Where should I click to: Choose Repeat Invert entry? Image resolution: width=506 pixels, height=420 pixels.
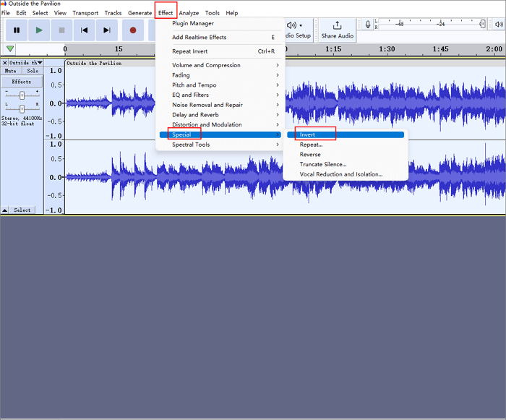(220, 51)
